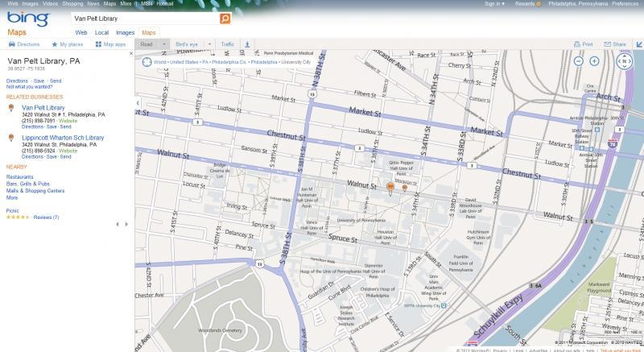644x352 pixels.
Task: Click the SEPTA University City station icon
Action: (444, 305)
